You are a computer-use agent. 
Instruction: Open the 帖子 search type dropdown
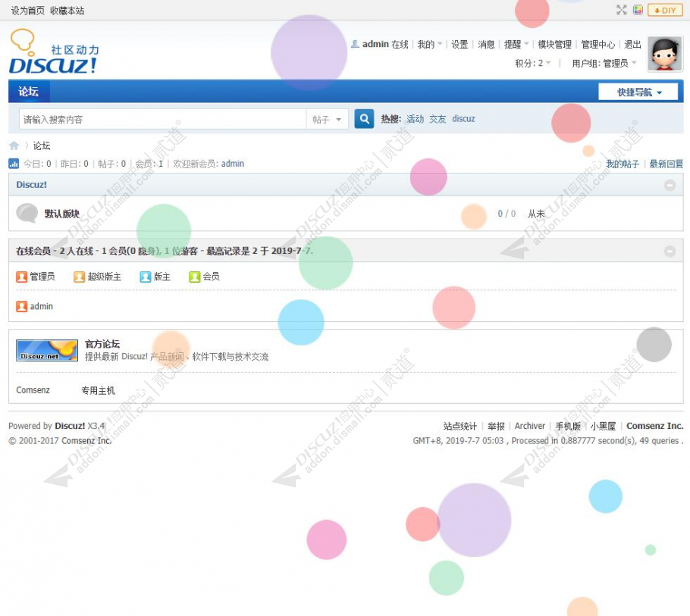point(327,119)
